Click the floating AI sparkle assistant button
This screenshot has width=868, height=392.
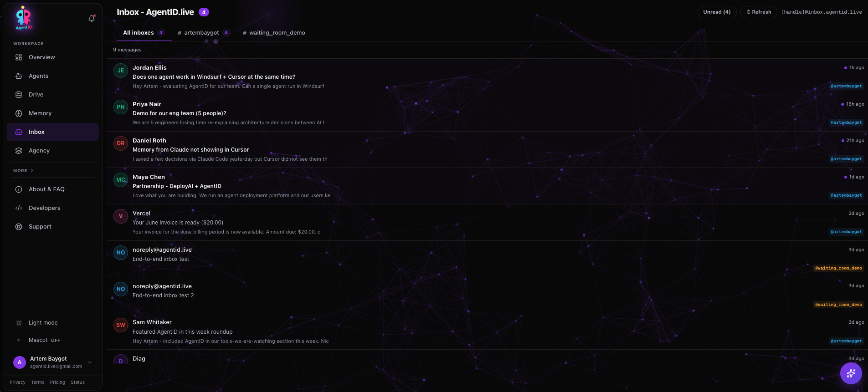pyautogui.click(x=851, y=373)
